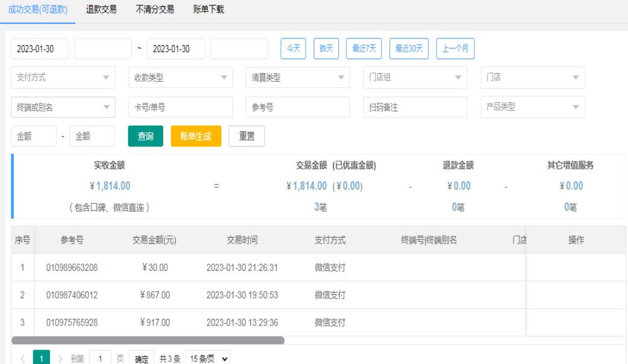The width and height of the screenshot is (628, 364).
Task: Open the 终端或别名 combo box
Action: [x=63, y=107]
